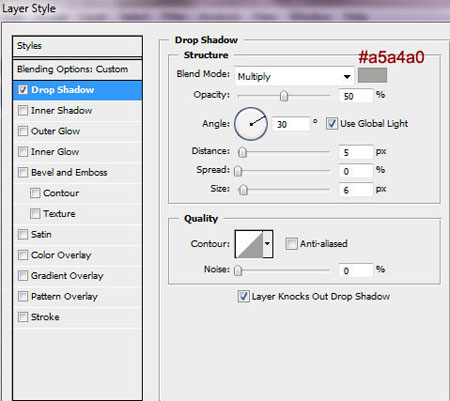Click the Distance slider handle
Screen dimensions: 450x401
pos(242,153)
